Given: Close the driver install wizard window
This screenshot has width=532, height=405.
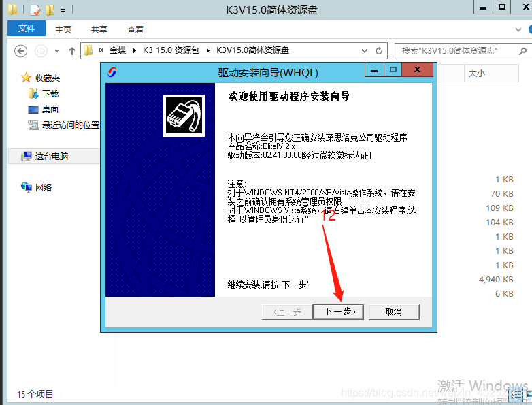Looking at the screenshot, I should (417, 70).
